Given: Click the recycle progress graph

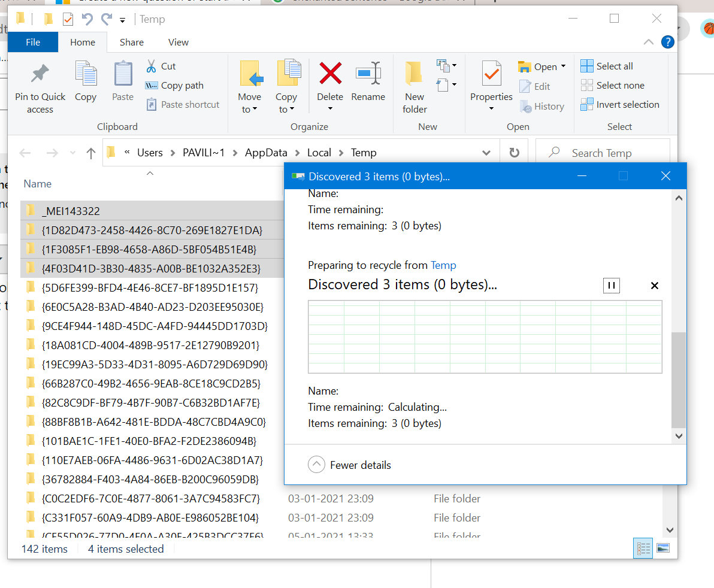Looking at the screenshot, I should 485,337.
